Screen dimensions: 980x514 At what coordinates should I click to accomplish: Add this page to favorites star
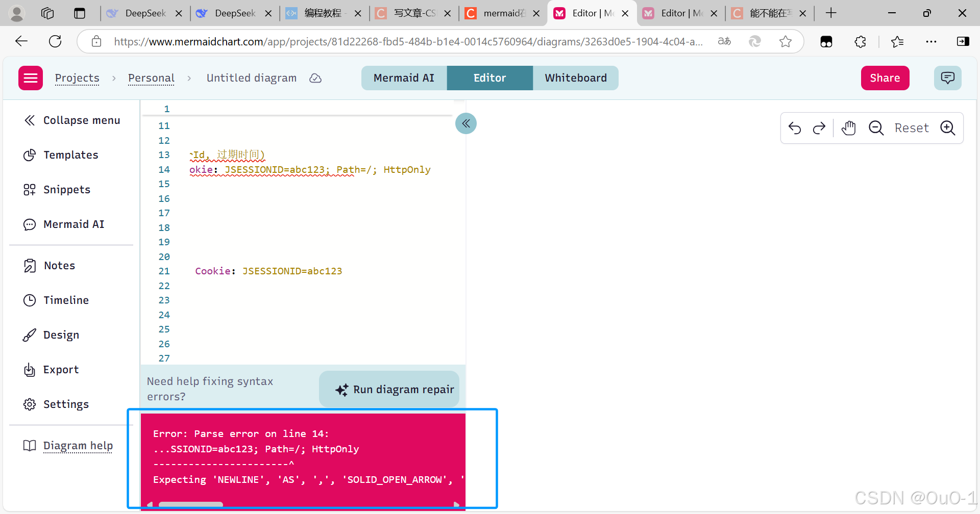click(x=786, y=41)
